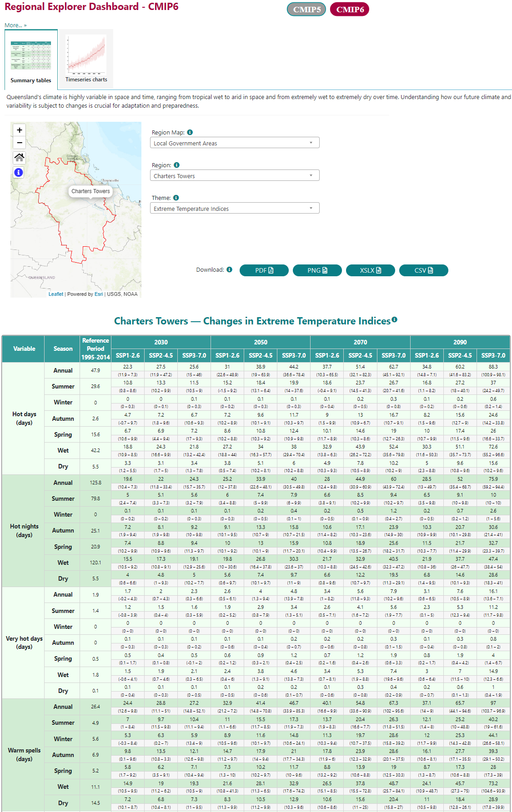The image size is (512, 812).
Task: Click the Hot days Summer reference value 29.6
Action: [x=95, y=386]
